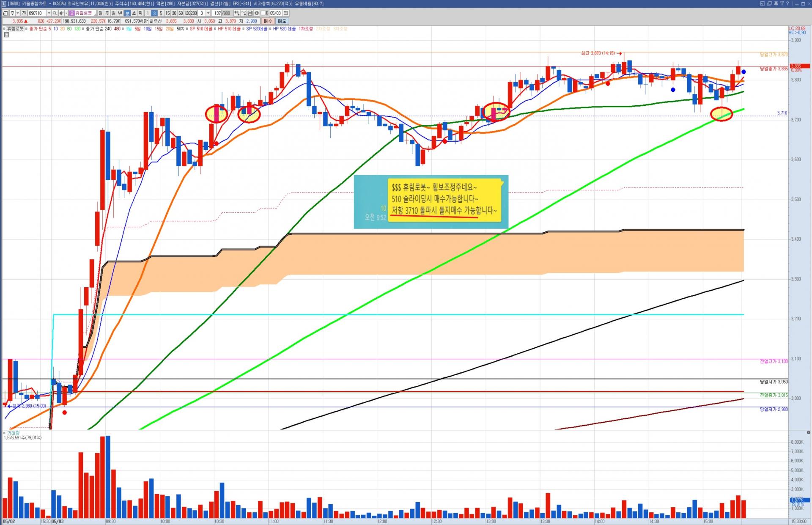Toggle SP 510 대골 indicator checkbox
The width and height of the screenshot is (812, 525).
click(187, 29)
